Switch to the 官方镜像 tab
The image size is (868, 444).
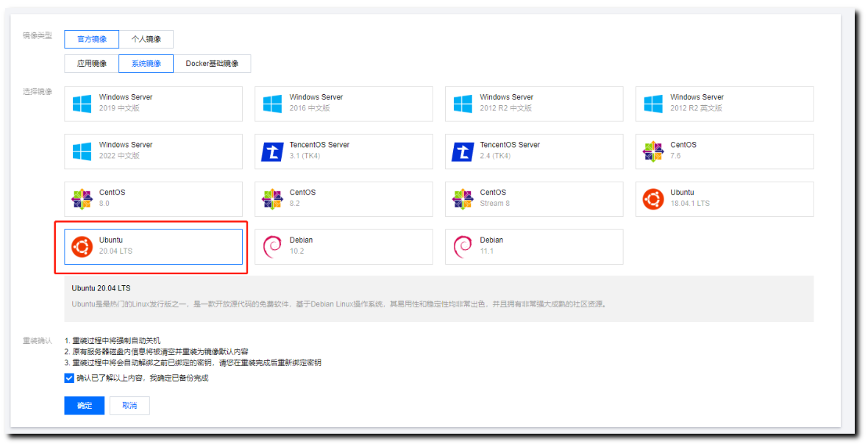click(x=91, y=39)
